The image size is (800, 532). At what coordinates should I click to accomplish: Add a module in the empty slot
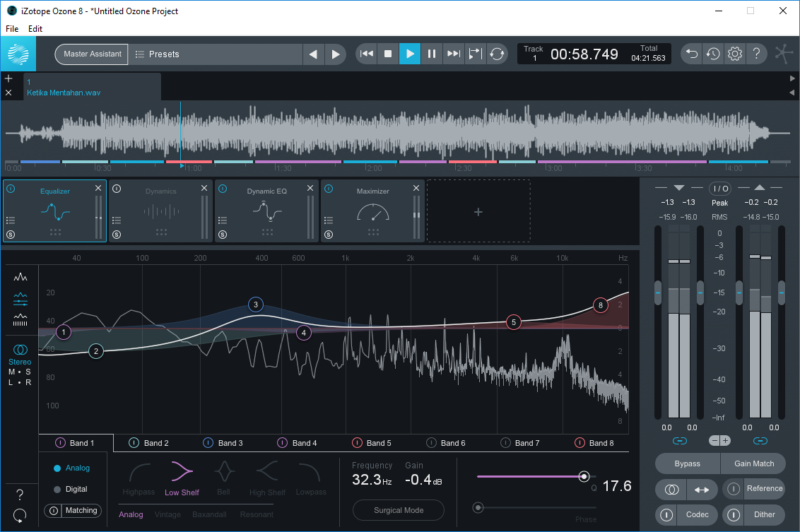(478, 211)
